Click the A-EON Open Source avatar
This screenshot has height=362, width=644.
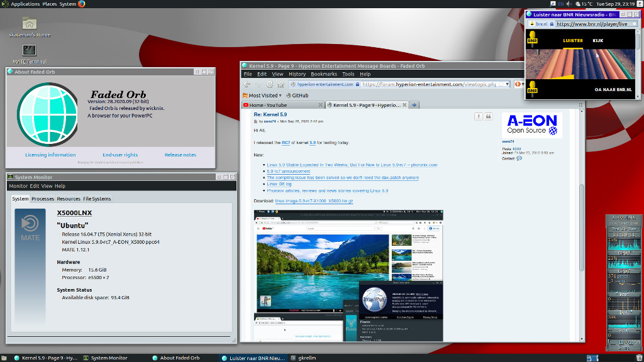[532, 125]
